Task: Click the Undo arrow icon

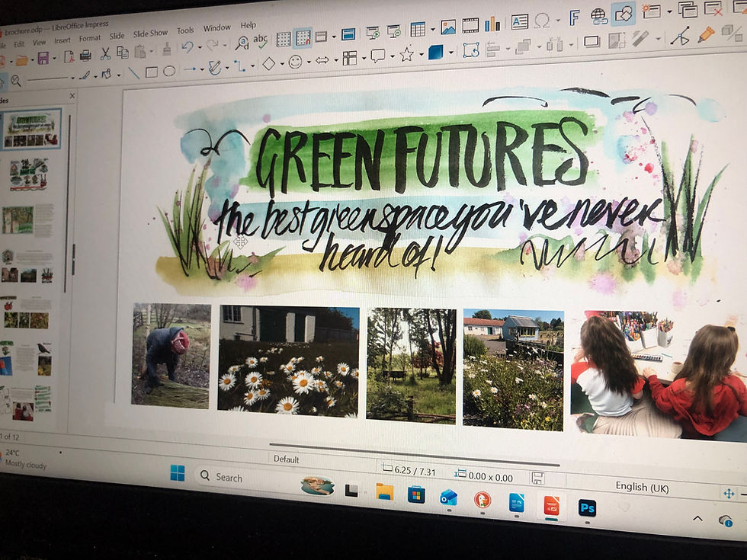Action: (188, 46)
